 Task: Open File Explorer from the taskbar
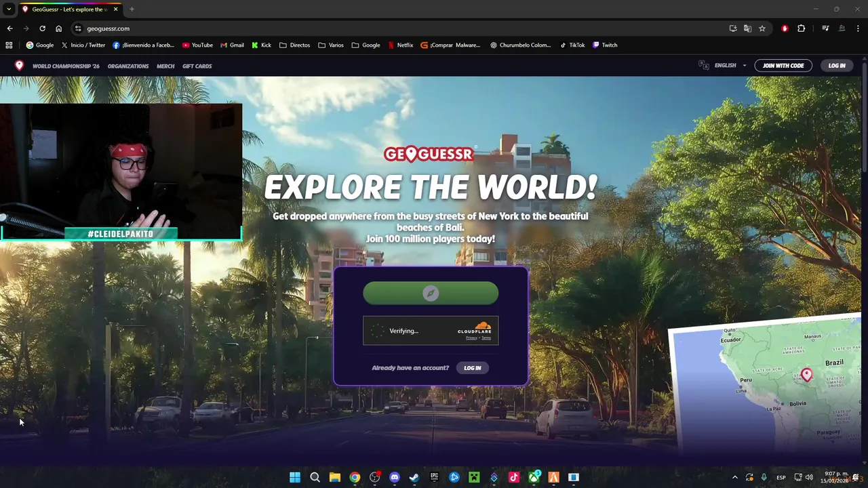coord(334,477)
